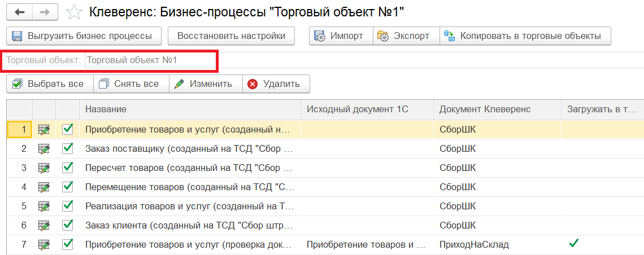Select Перемещение товаров (созданный на ТСД row

(x=190, y=187)
